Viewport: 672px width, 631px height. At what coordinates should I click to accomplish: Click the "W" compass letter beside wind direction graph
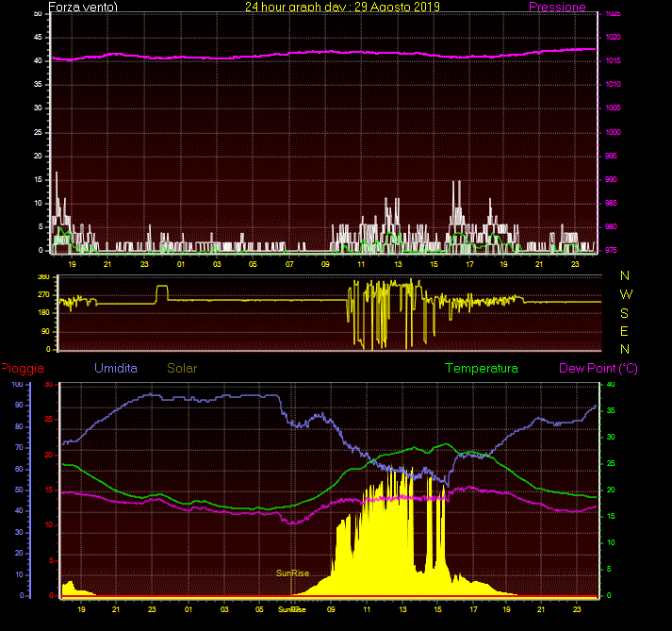[x=626, y=294]
